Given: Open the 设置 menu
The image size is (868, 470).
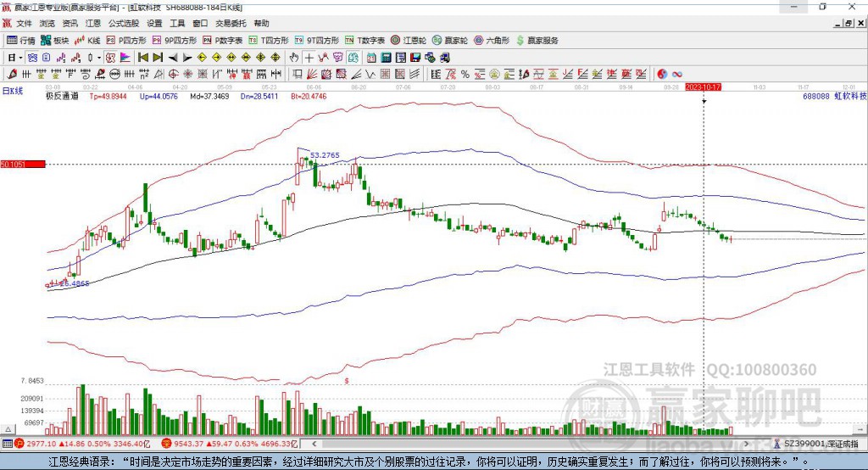Looking at the screenshot, I should pos(154,23).
